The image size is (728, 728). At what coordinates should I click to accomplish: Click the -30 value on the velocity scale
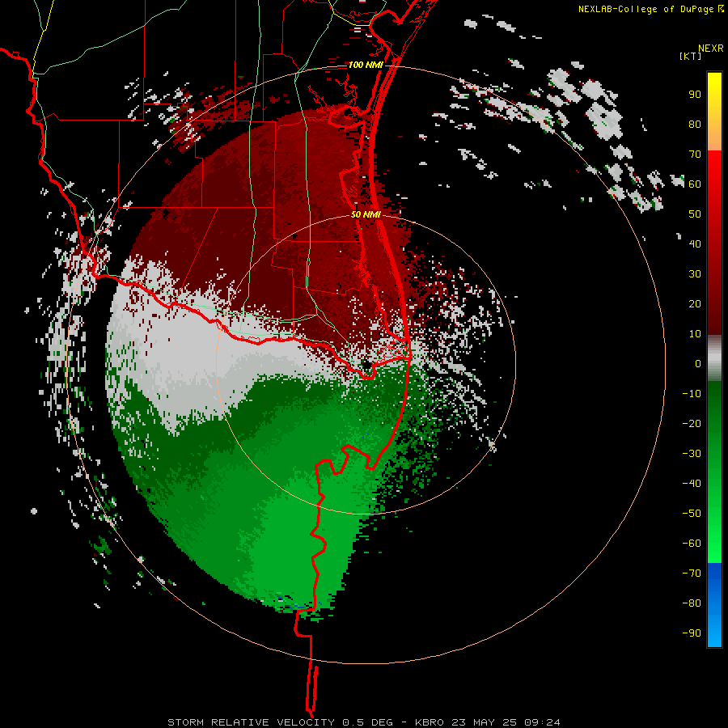[x=692, y=454]
